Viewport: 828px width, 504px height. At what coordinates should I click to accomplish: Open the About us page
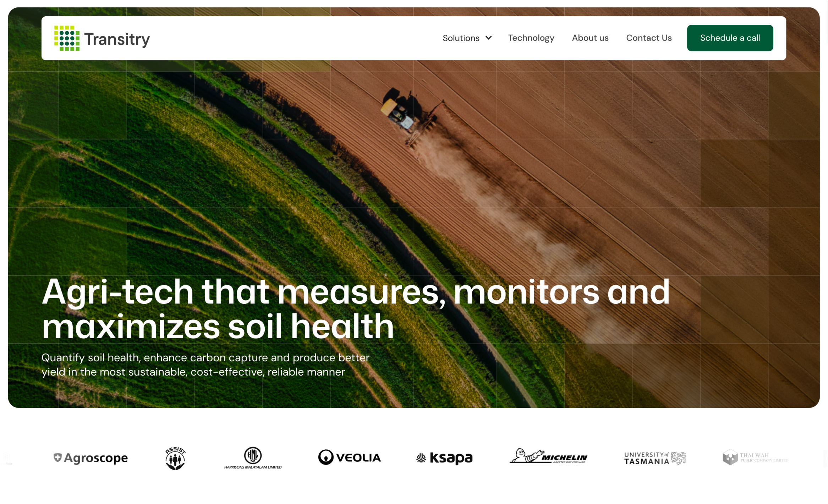click(590, 38)
